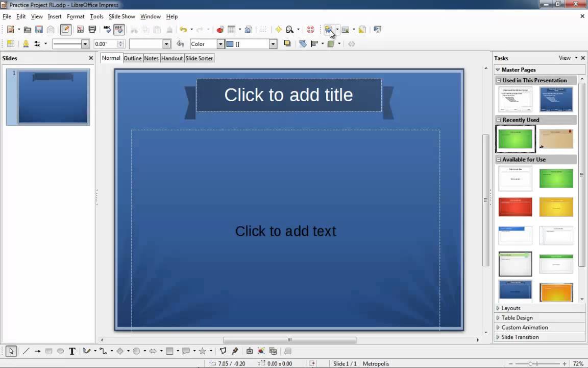Click the 'Click to add title' placeholder

click(x=289, y=95)
